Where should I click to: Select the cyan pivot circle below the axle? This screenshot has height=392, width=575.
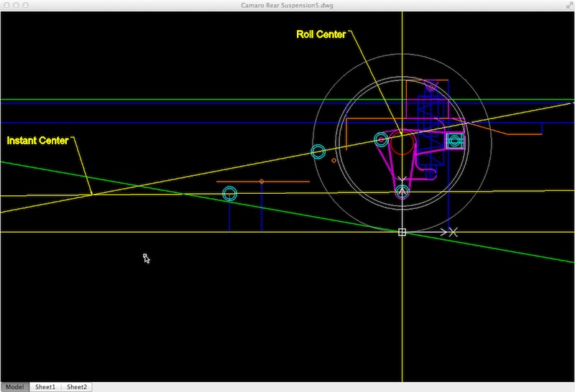(402, 192)
